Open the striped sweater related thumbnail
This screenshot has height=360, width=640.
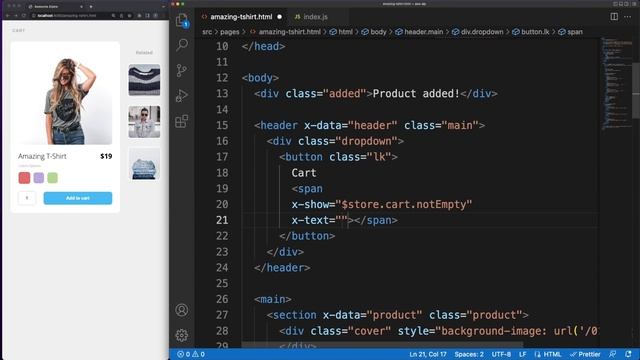144,80
